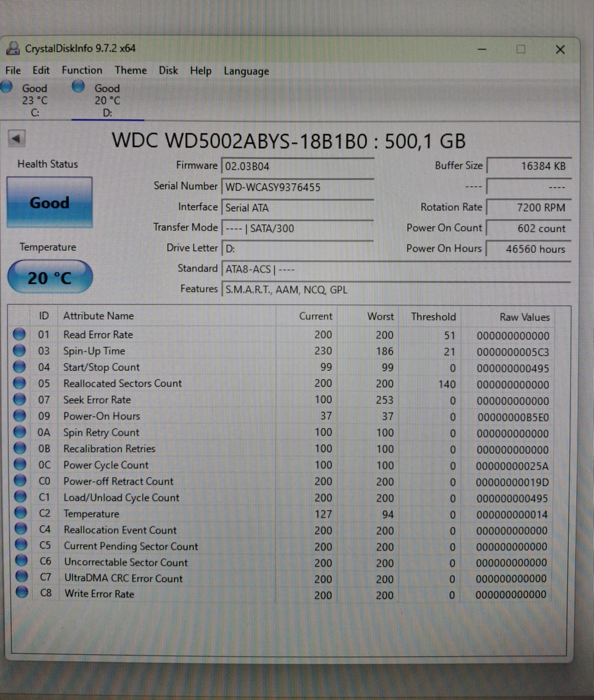Click the previous disk arrow button

point(17,139)
